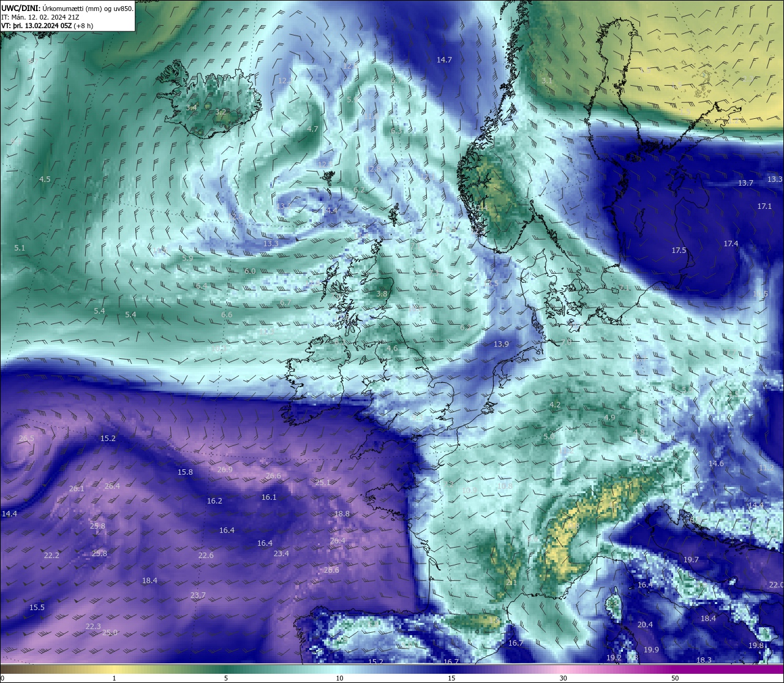Viewport: 784px width, 683px height.
Task: Click the 23.7 value in the lower Atlantic
Action: pos(198,595)
